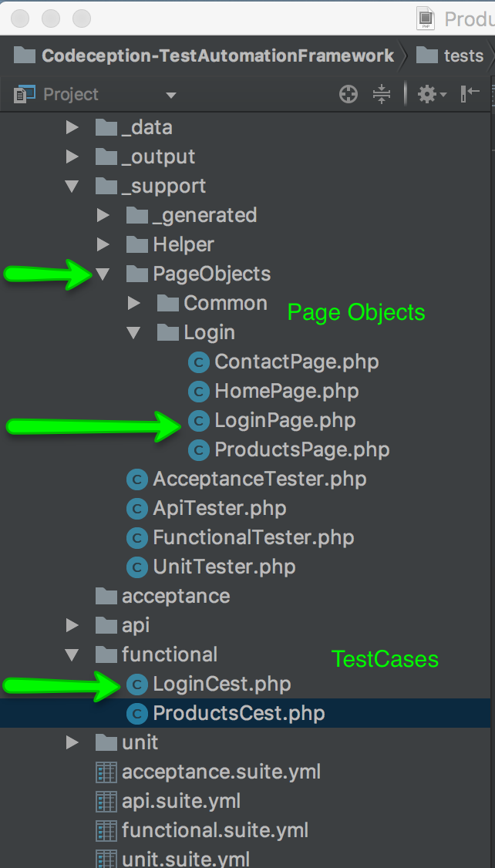Click the acceptance folder icon
The image size is (495, 868).
106,596
